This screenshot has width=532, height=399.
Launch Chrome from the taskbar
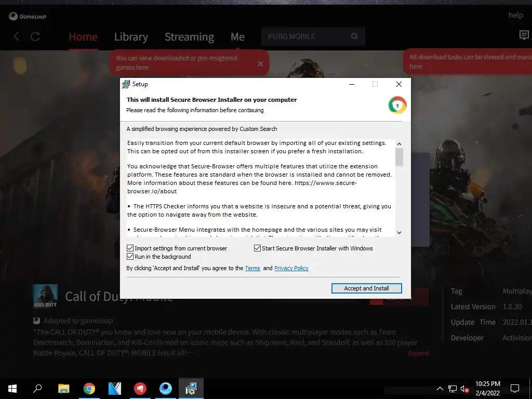89,389
